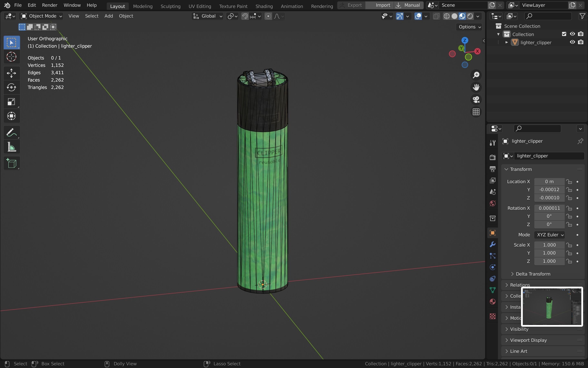Select the Scale tool
Image resolution: width=588 pixels, height=368 pixels.
coord(11,102)
